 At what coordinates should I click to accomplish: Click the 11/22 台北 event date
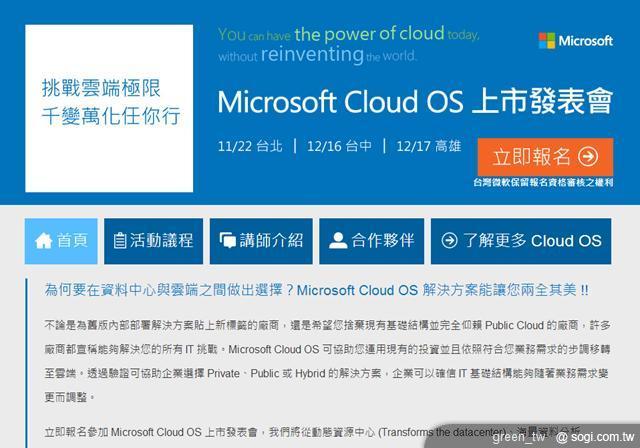[x=250, y=146]
